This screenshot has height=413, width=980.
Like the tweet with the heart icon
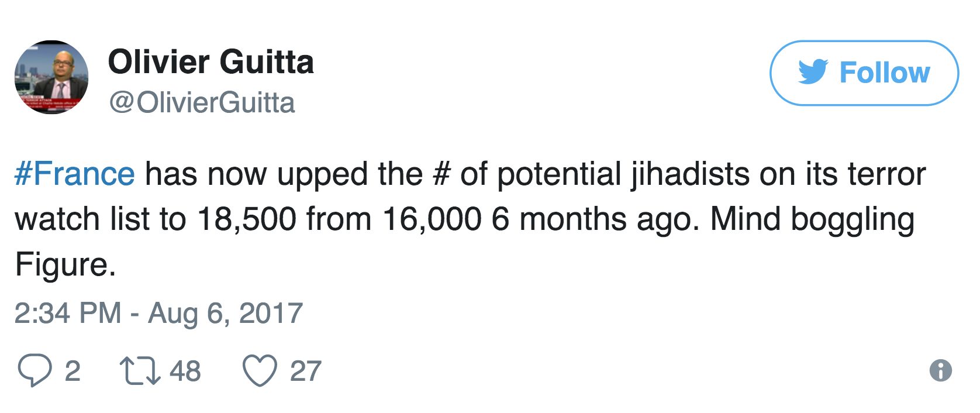(260, 371)
